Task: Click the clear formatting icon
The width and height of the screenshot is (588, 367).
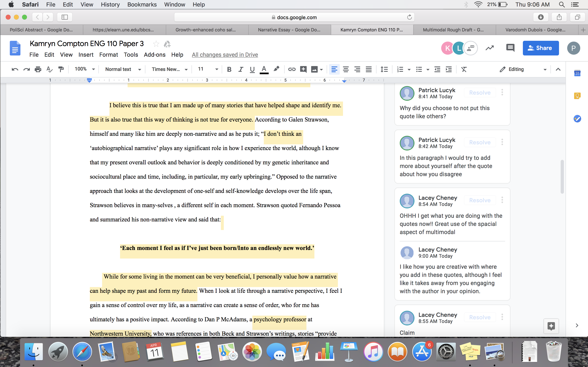Action: tap(464, 69)
